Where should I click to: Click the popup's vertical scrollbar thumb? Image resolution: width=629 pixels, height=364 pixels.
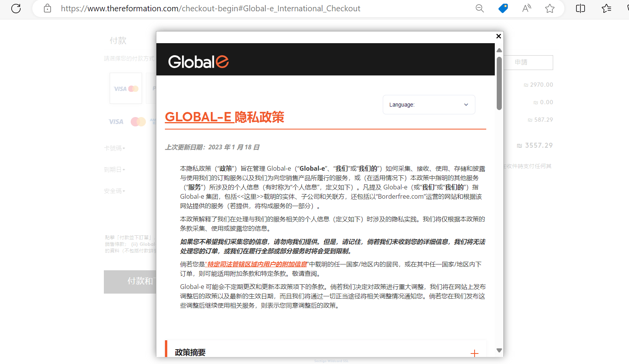(499, 84)
